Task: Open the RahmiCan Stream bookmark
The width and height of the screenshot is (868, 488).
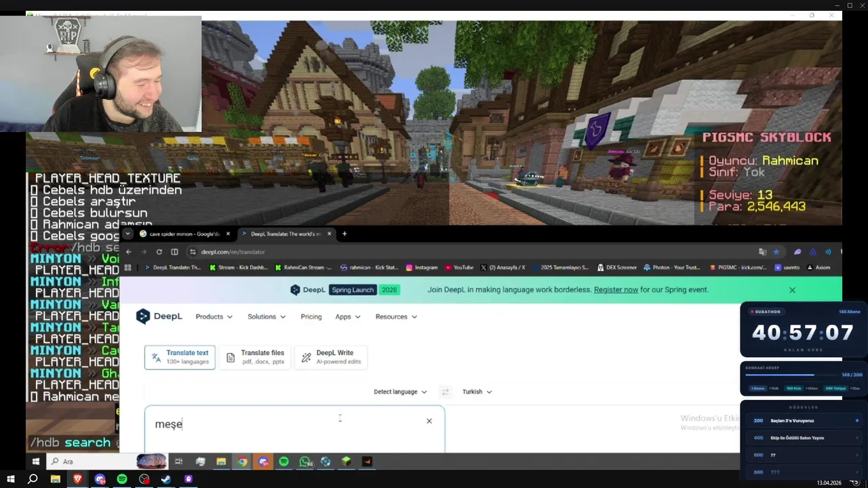Action: click(x=303, y=267)
